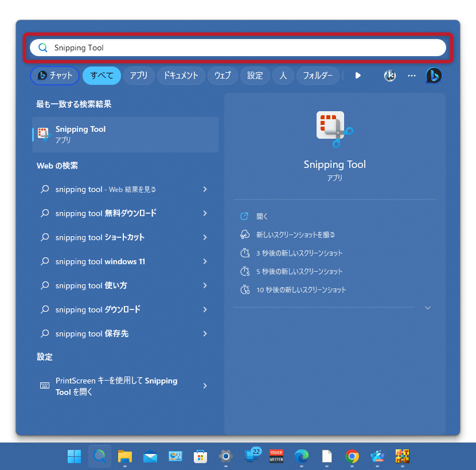Click the 3-second timer icon
Viewport: 476px width, 470px height.
point(245,253)
